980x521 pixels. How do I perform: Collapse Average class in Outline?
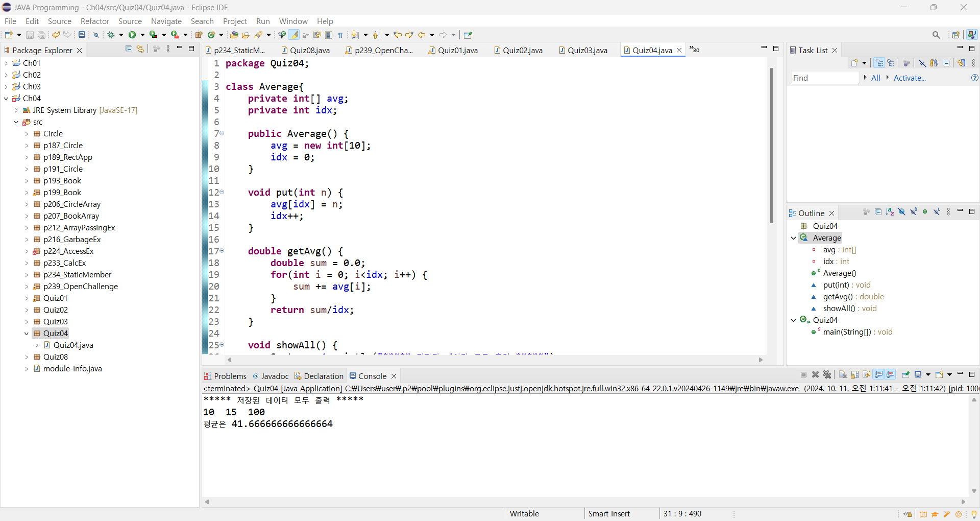(x=794, y=238)
